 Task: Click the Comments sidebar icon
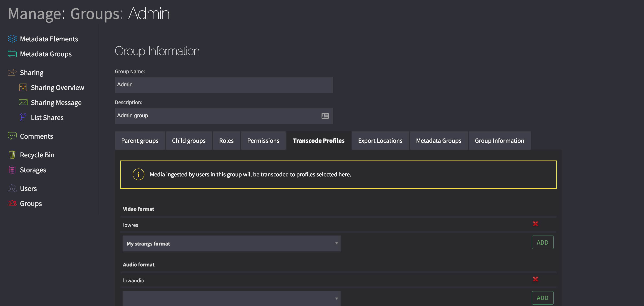pos(12,136)
